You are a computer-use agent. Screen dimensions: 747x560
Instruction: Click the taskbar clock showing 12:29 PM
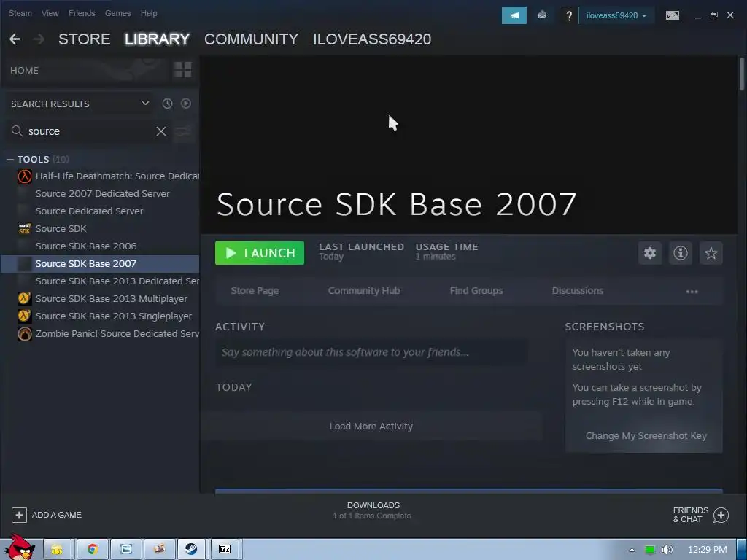click(708, 550)
